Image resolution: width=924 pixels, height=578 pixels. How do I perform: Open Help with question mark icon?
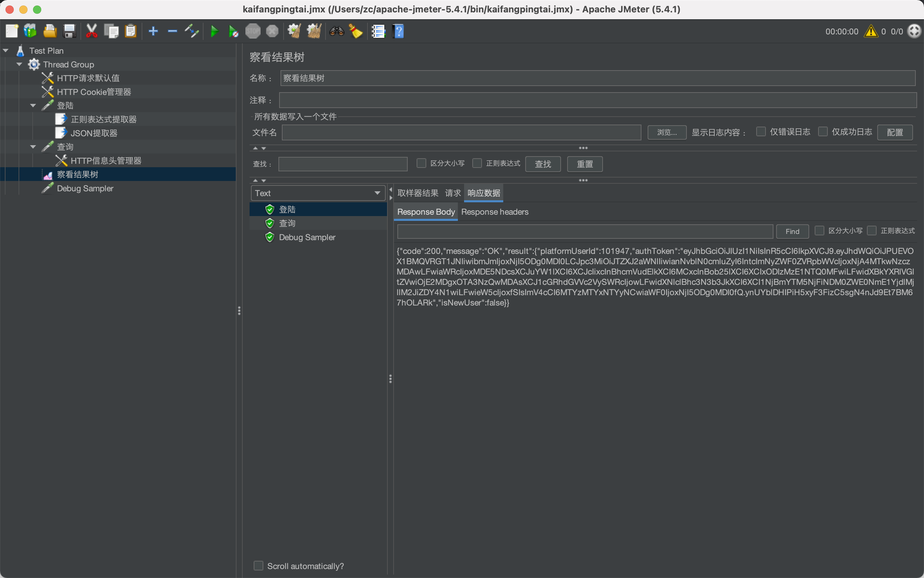[398, 31]
